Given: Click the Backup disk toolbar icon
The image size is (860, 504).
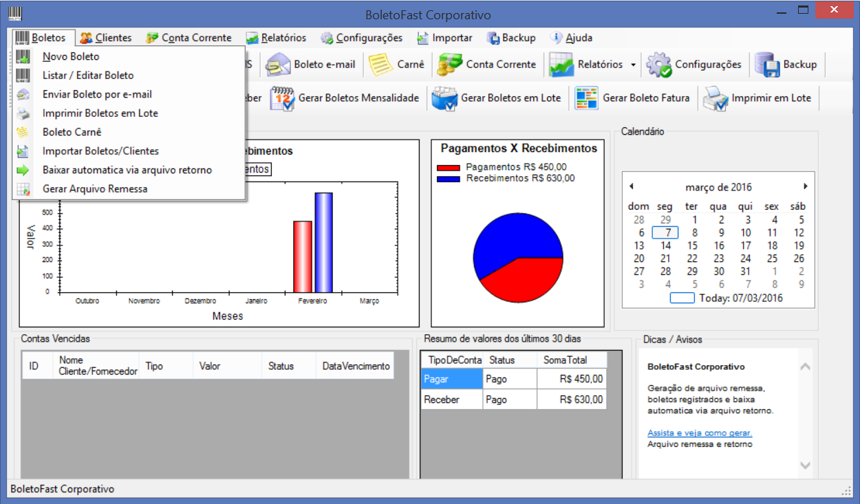Looking at the screenshot, I should (767, 65).
